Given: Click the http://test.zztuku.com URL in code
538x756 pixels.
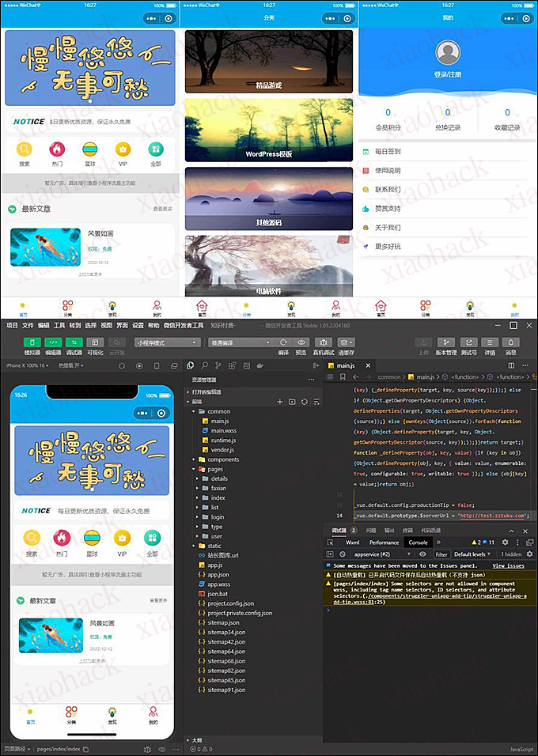Looking at the screenshot, I should (x=492, y=516).
